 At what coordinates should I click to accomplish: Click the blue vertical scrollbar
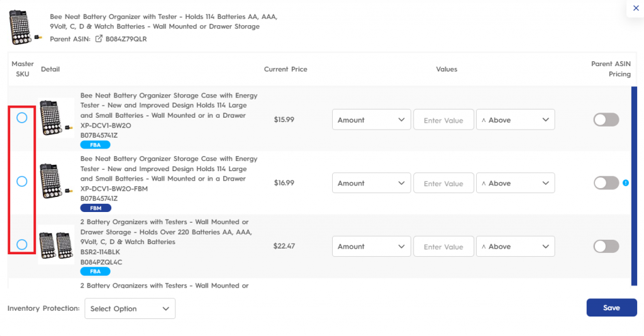634,186
